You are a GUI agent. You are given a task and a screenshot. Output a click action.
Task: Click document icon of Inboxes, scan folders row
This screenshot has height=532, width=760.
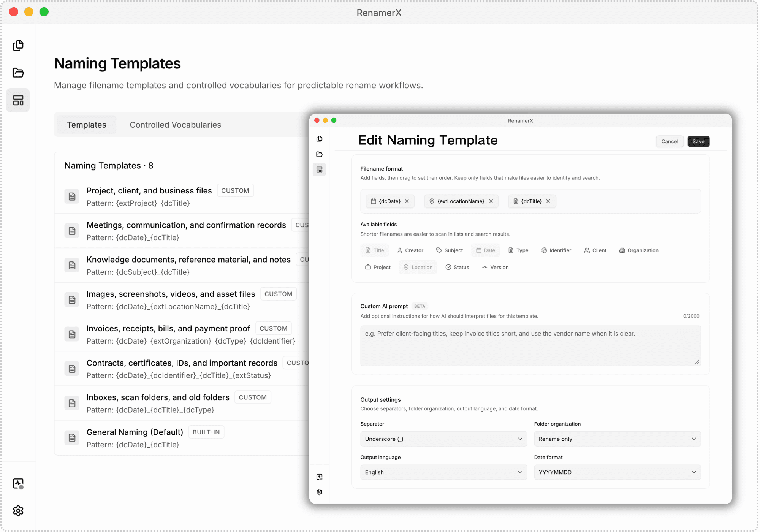click(72, 403)
